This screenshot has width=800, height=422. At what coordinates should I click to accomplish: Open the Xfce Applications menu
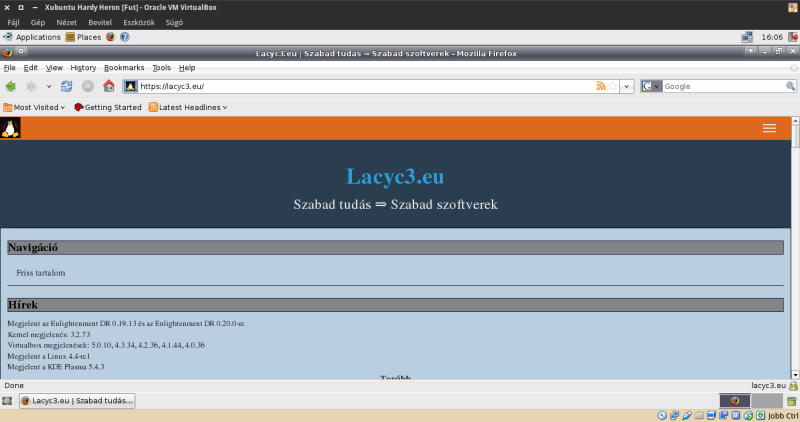coord(32,37)
